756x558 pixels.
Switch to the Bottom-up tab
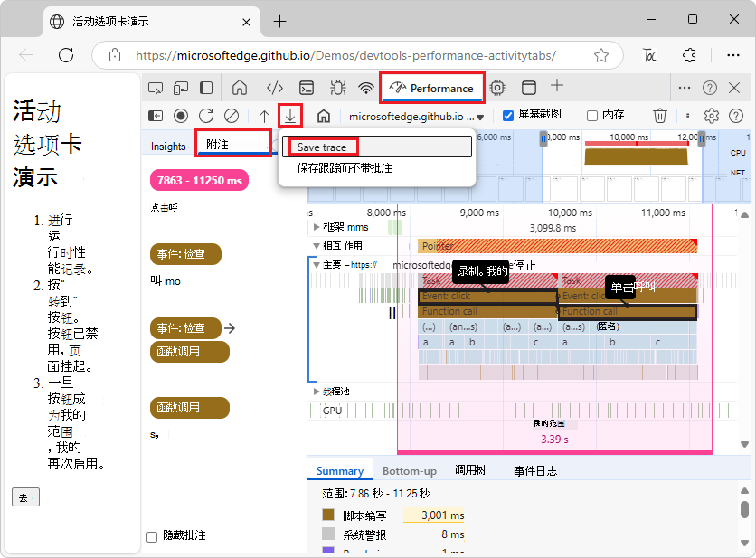(x=409, y=470)
